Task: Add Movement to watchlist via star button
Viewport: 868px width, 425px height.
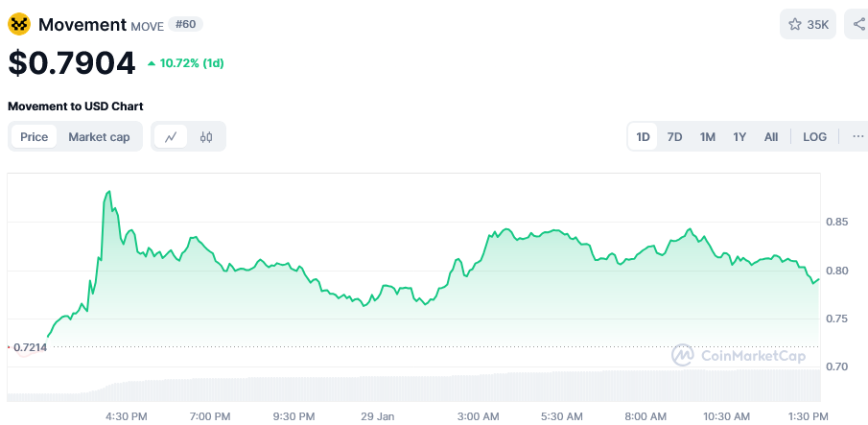Action: point(808,24)
